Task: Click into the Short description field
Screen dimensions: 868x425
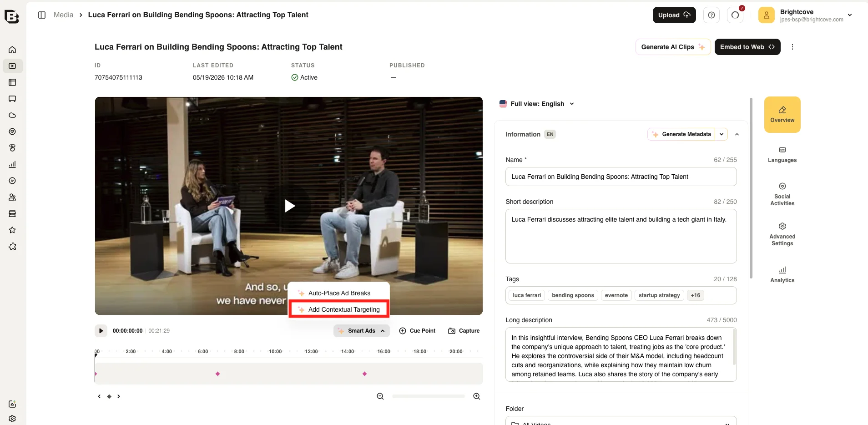Action: pyautogui.click(x=621, y=236)
